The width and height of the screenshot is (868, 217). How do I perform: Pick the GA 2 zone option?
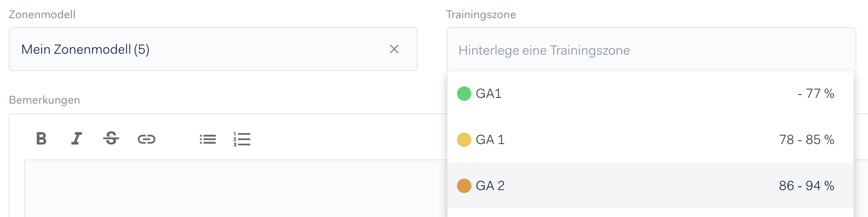[x=651, y=186]
